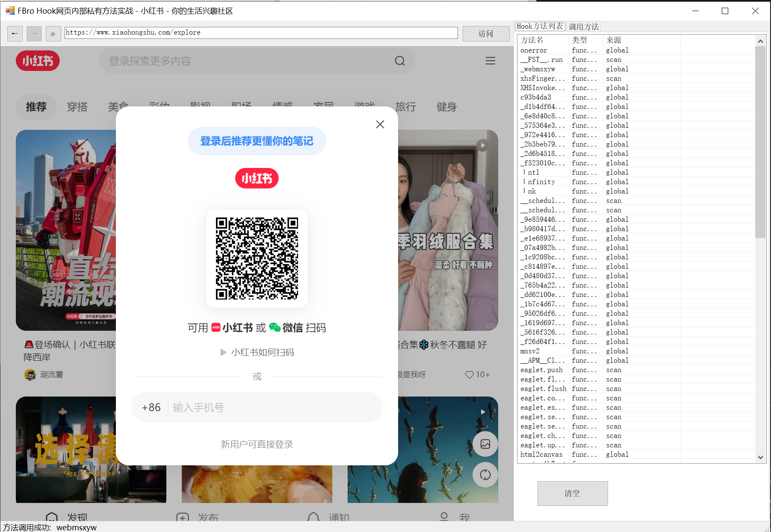
Task: Click the scroll up arrow of the method list
Action: (760, 41)
